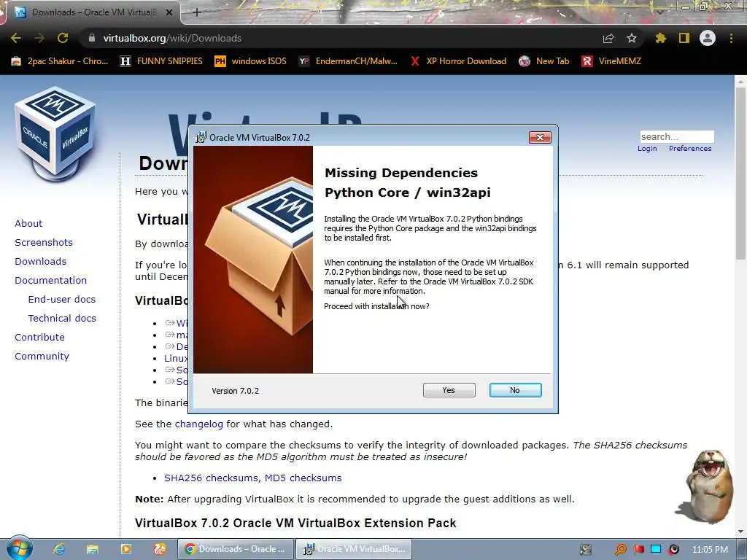The width and height of the screenshot is (747, 560).
Task: Click the VirtualBox cube logo on the page
Action: pos(55,133)
